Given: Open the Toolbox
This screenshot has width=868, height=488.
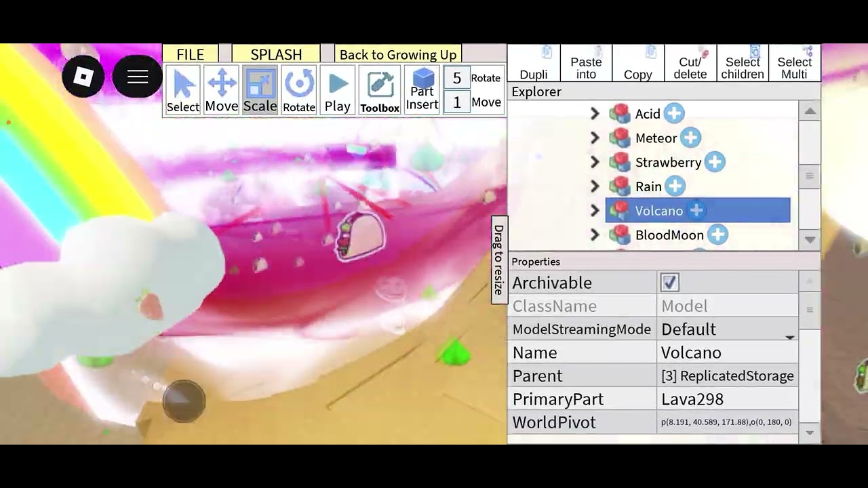Looking at the screenshot, I should 380,91.
